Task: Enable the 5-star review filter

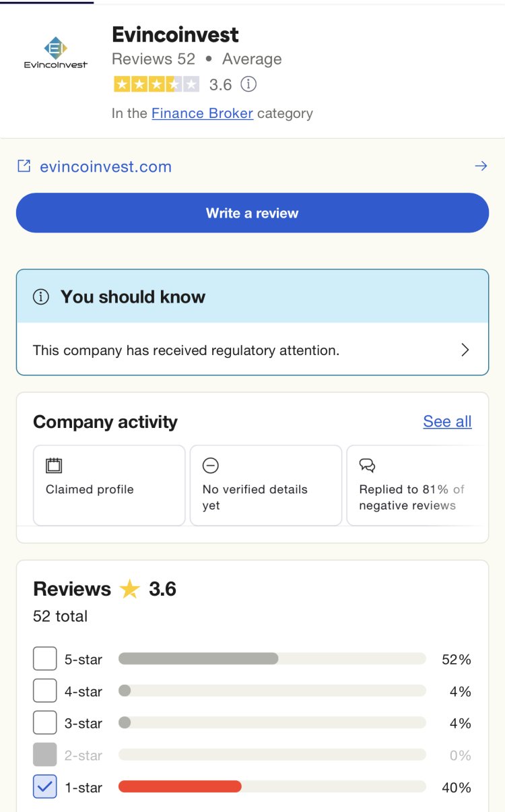Action: (44, 658)
